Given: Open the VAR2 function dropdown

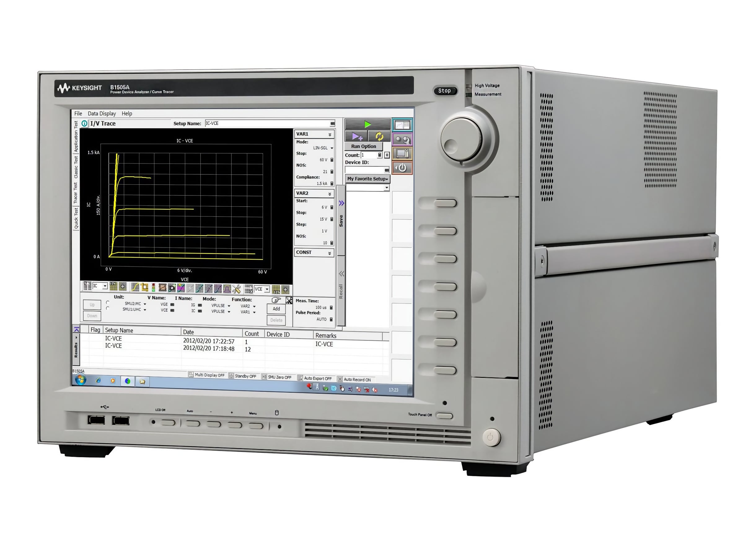Looking at the screenshot, I should pyautogui.click(x=248, y=306).
